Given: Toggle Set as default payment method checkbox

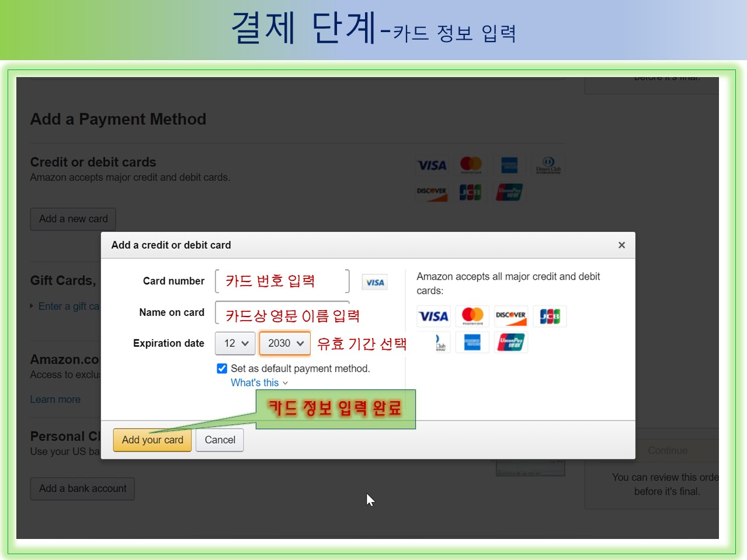Looking at the screenshot, I should pyautogui.click(x=222, y=368).
